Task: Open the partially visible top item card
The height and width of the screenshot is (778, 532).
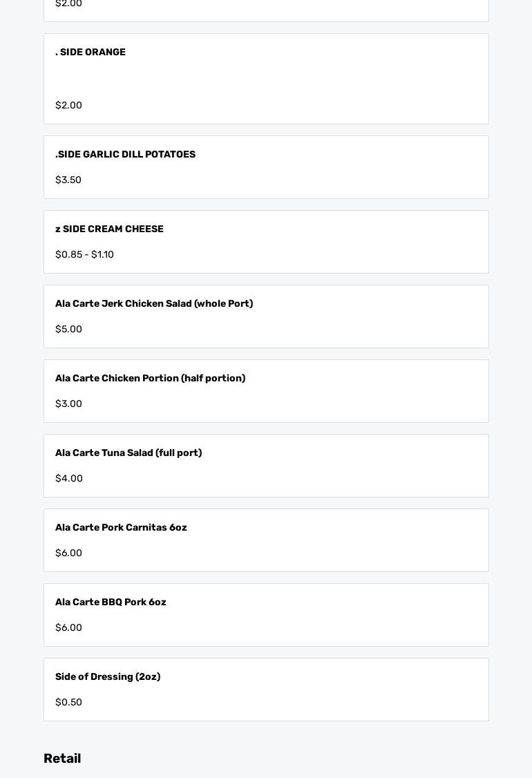Action: [x=266, y=10]
